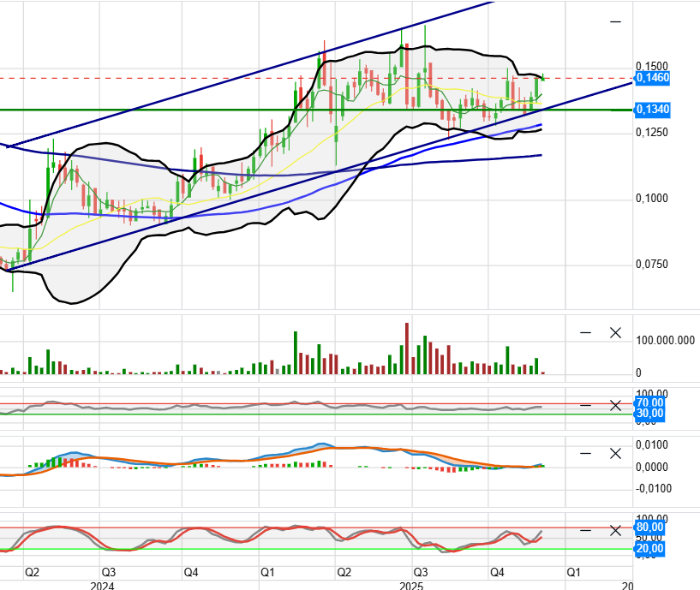The height and width of the screenshot is (590, 700).
Task: Close the stochastic panel with 80/20 levels
Action: click(614, 530)
